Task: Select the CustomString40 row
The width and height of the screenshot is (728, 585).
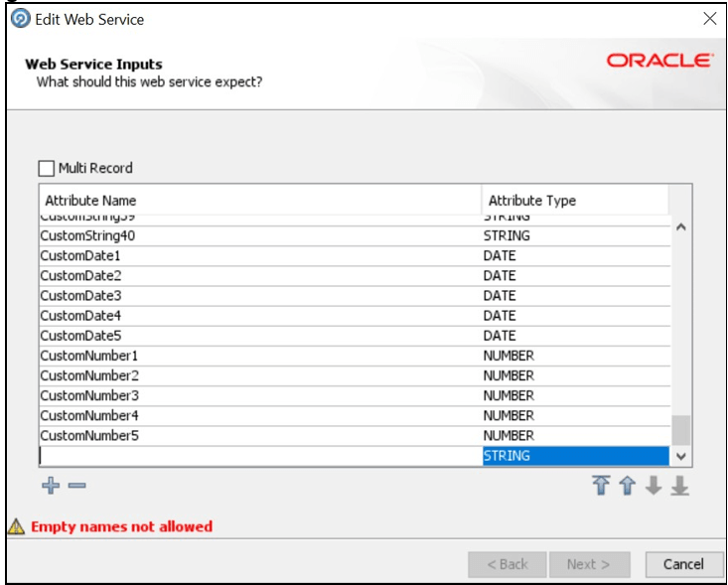Action: [x=356, y=235]
